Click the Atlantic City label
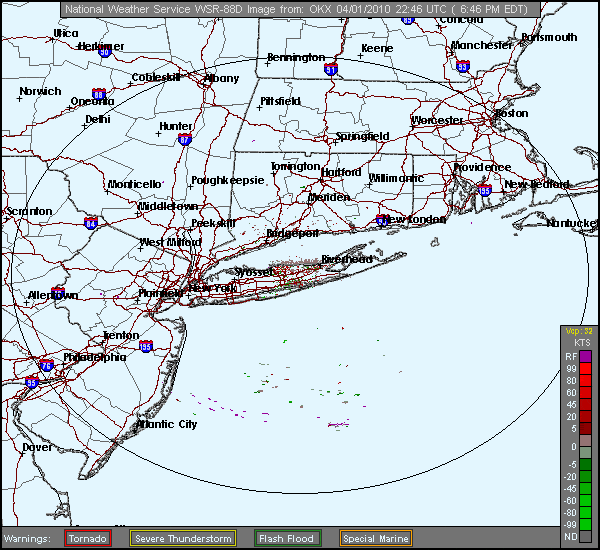600x550 pixels. [x=167, y=424]
